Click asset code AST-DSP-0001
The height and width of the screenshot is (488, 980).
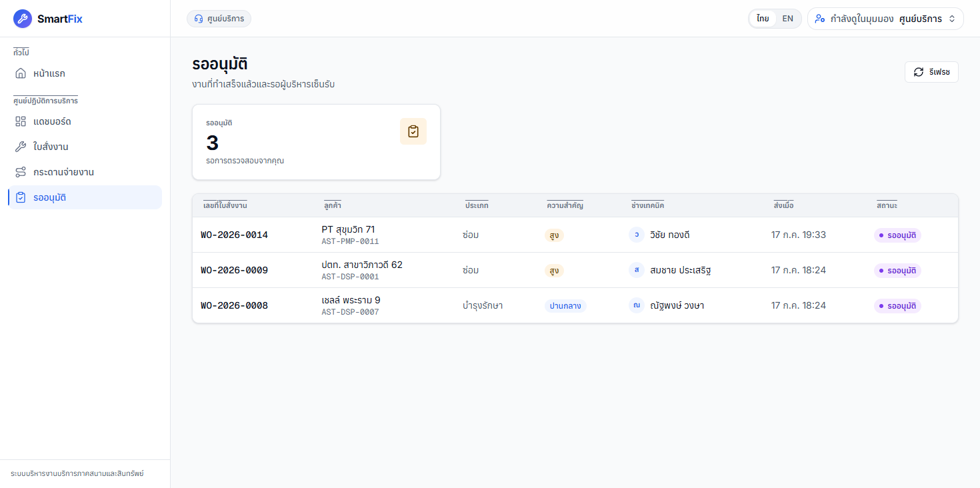[350, 277]
